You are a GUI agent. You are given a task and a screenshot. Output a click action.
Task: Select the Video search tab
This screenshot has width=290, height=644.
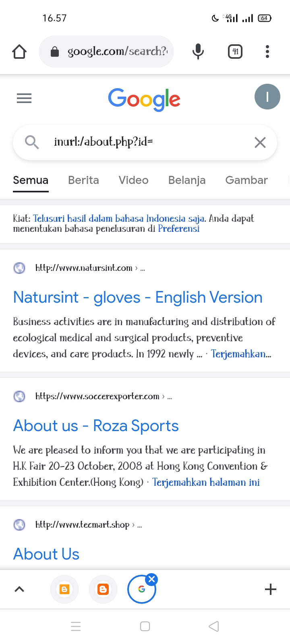133,180
